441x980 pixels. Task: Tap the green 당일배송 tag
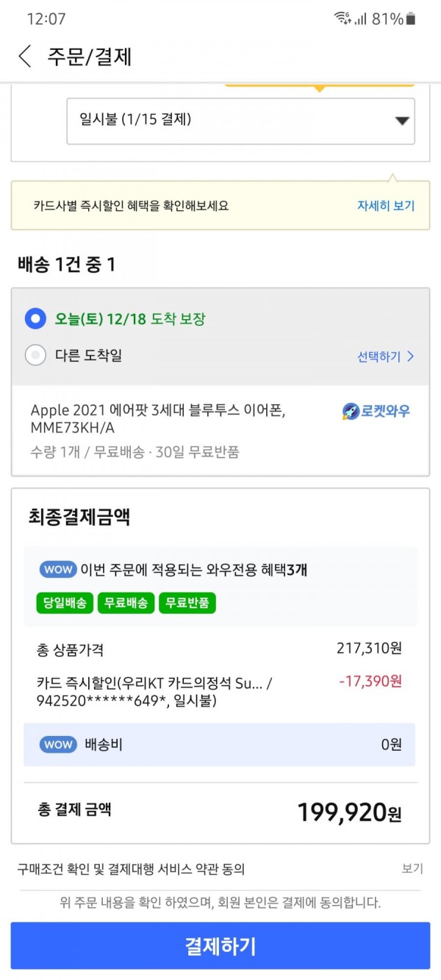click(x=65, y=603)
